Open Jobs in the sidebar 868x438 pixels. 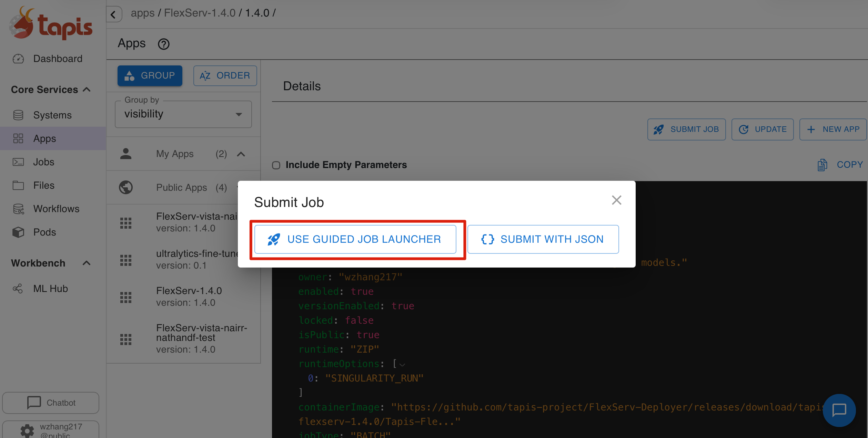pyautogui.click(x=53, y=162)
